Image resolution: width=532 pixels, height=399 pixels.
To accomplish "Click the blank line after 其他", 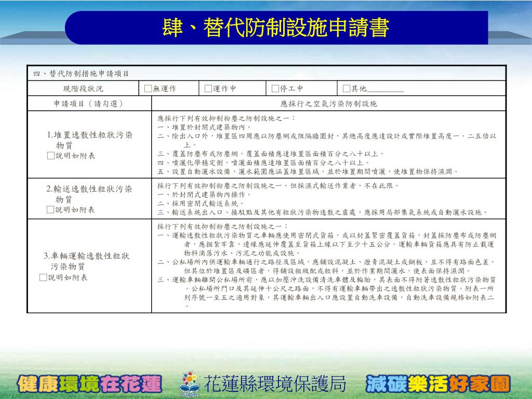I will coord(385,91).
